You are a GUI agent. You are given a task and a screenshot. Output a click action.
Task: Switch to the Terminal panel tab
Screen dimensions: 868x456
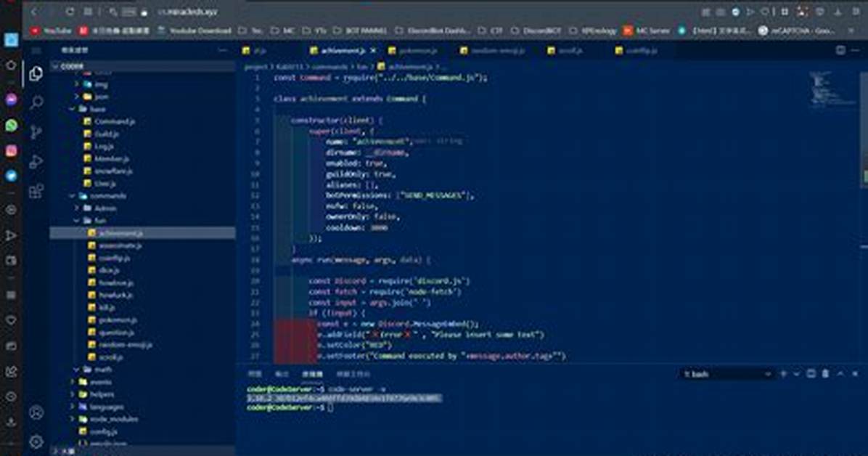(312, 375)
